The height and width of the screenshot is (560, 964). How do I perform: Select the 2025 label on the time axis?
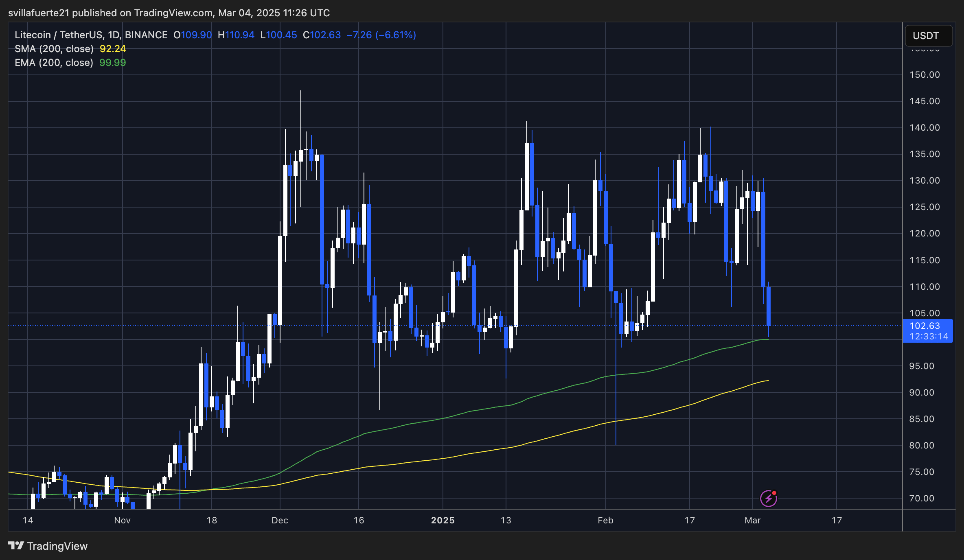tap(443, 520)
